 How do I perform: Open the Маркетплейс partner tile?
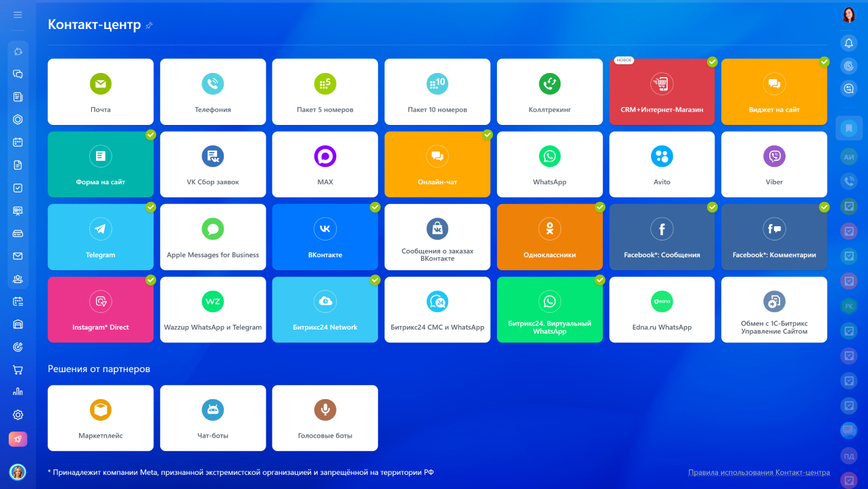point(100,418)
